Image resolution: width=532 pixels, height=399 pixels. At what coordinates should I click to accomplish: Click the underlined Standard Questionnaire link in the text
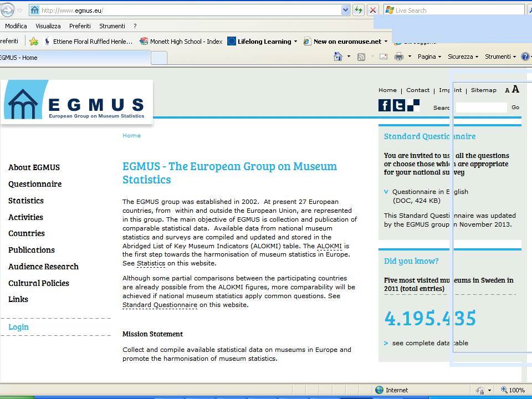160,305
